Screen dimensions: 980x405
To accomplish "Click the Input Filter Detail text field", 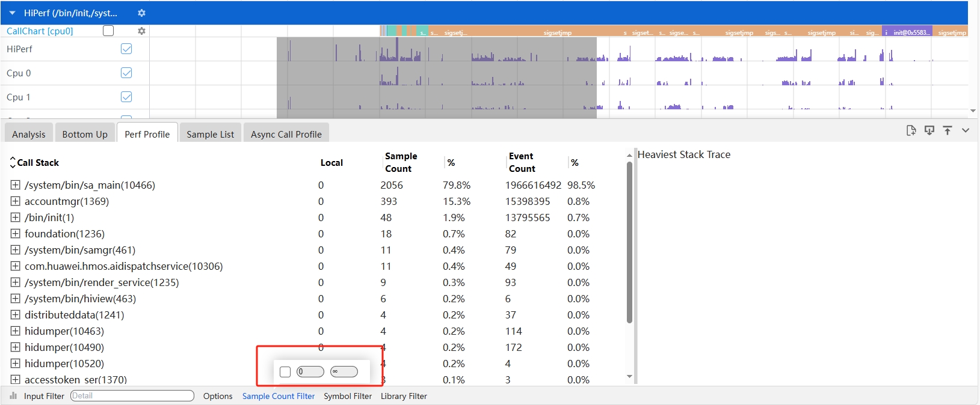I will [x=132, y=395].
